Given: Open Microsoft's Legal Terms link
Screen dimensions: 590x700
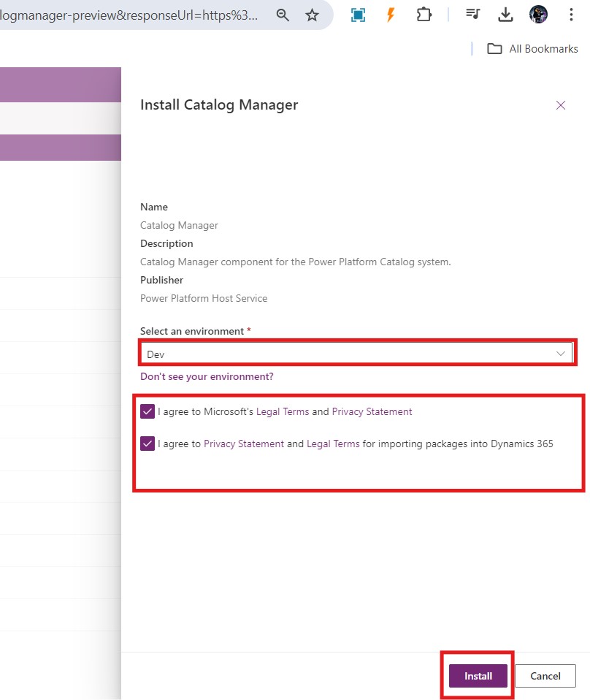Looking at the screenshot, I should pyautogui.click(x=283, y=411).
